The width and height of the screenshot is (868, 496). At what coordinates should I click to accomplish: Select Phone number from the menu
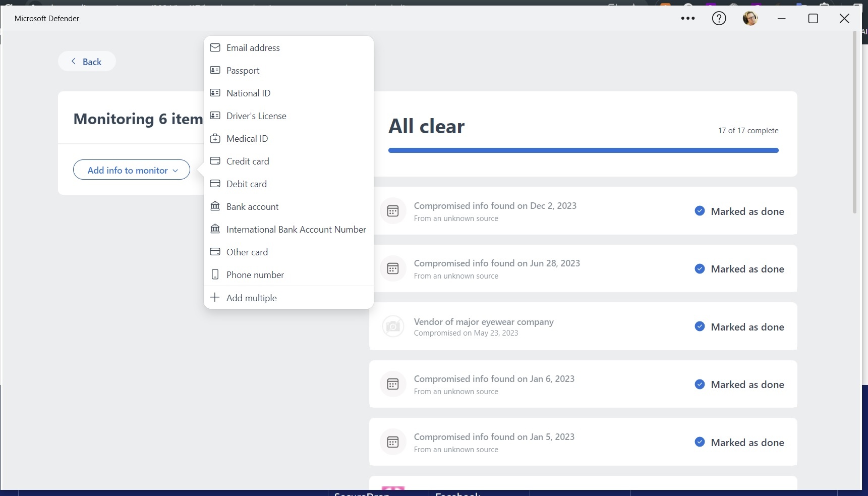(x=288, y=274)
